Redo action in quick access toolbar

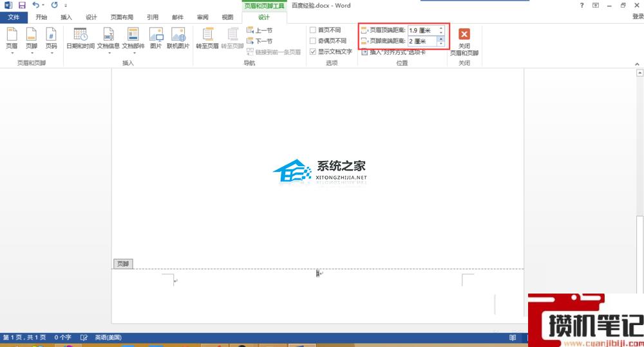[54, 5]
